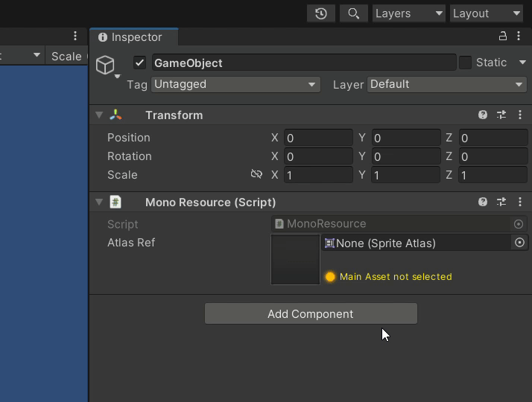Collapse the Transform component foldout
The height and width of the screenshot is (402, 532).
[99, 115]
